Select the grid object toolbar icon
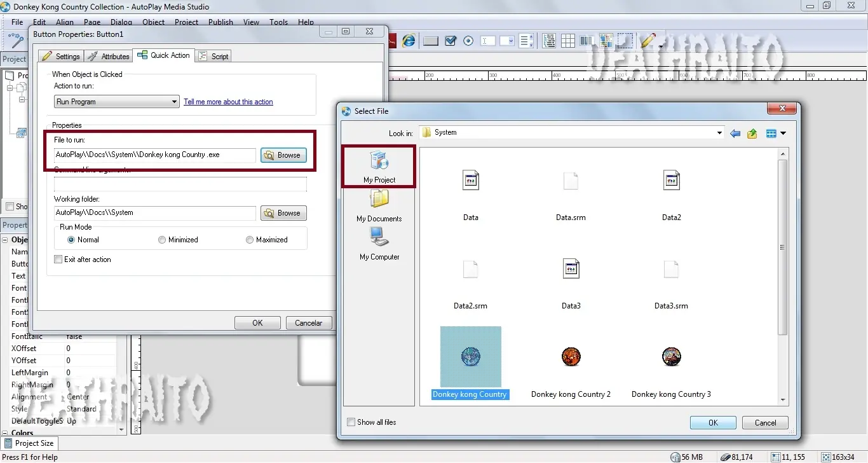868x463 pixels. tap(568, 41)
